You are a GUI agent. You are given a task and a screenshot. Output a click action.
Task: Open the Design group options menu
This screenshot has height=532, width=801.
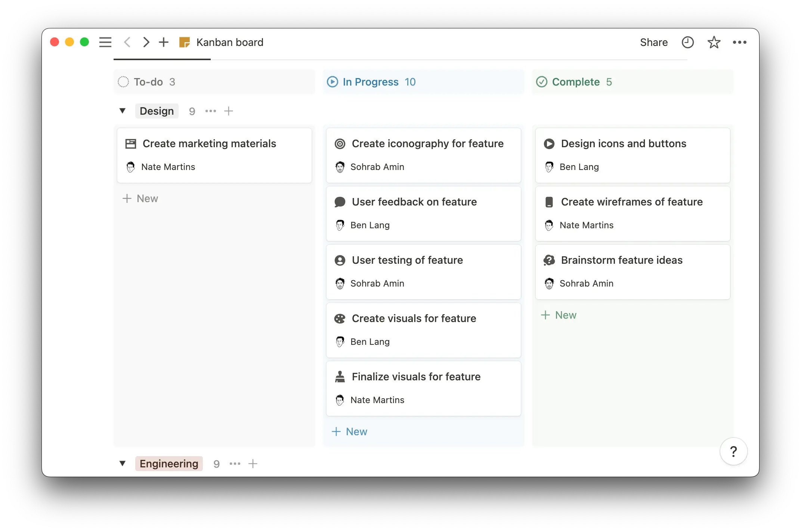click(210, 111)
